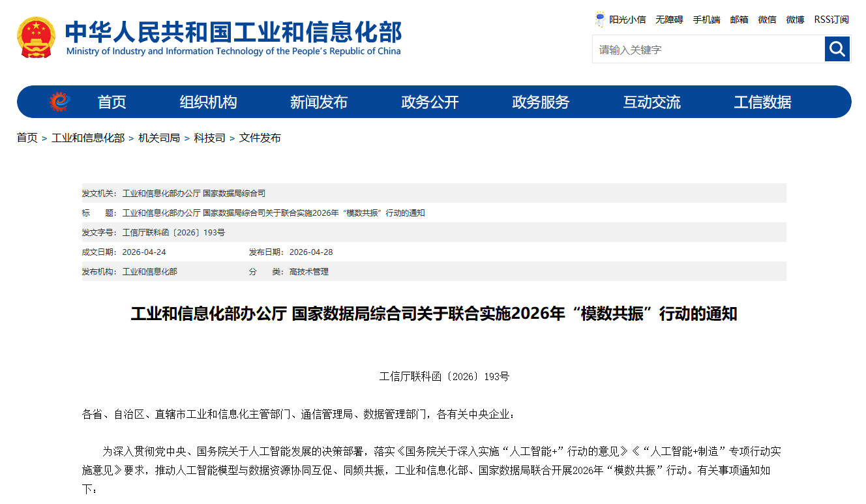Click the 文件发布 breadcrumb link
The height and width of the screenshot is (504, 866).
pyautogui.click(x=260, y=138)
